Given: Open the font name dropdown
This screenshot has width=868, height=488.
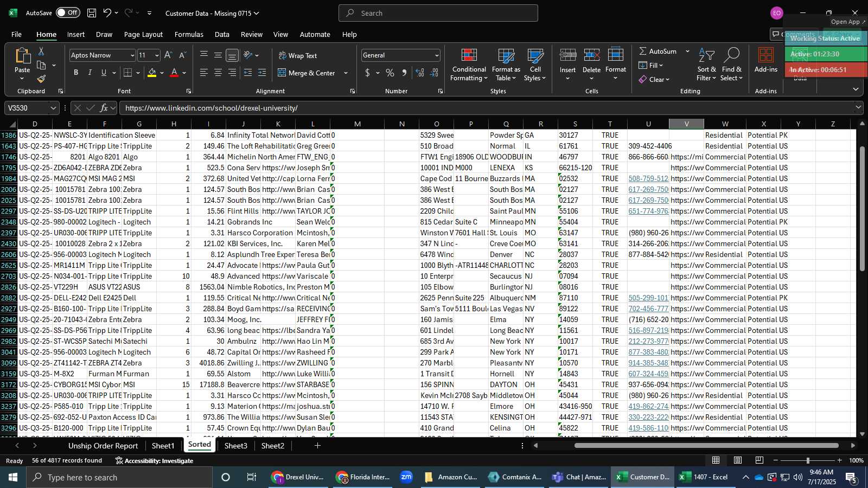Looking at the screenshot, I should tap(132, 55).
